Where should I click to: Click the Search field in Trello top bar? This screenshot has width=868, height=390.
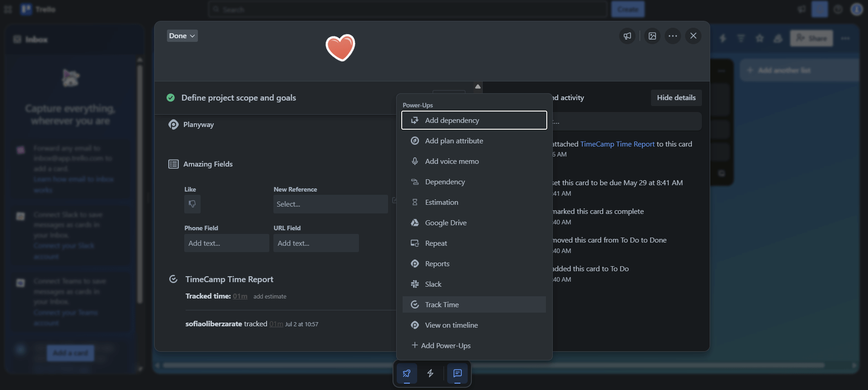[408, 9]
